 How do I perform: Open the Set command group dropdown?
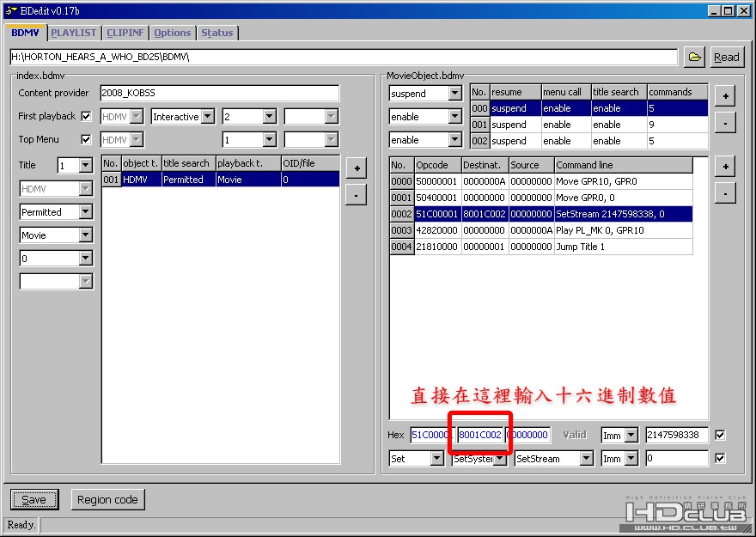point(436,459)
